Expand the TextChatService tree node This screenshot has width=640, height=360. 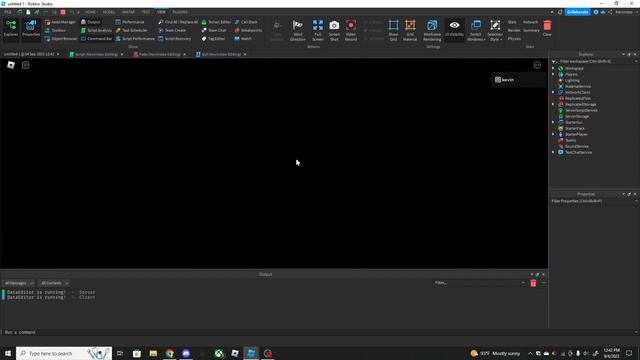point(553,152)
